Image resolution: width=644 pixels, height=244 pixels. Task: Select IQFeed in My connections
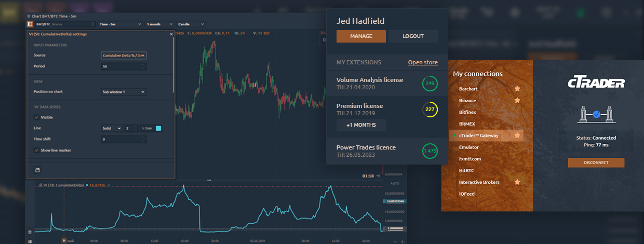(x=467, y=194)
